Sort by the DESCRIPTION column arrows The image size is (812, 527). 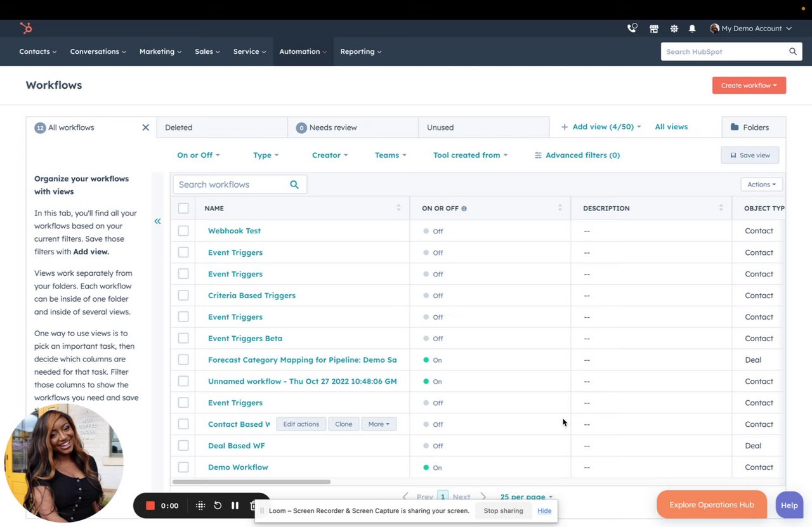[721, 208]
